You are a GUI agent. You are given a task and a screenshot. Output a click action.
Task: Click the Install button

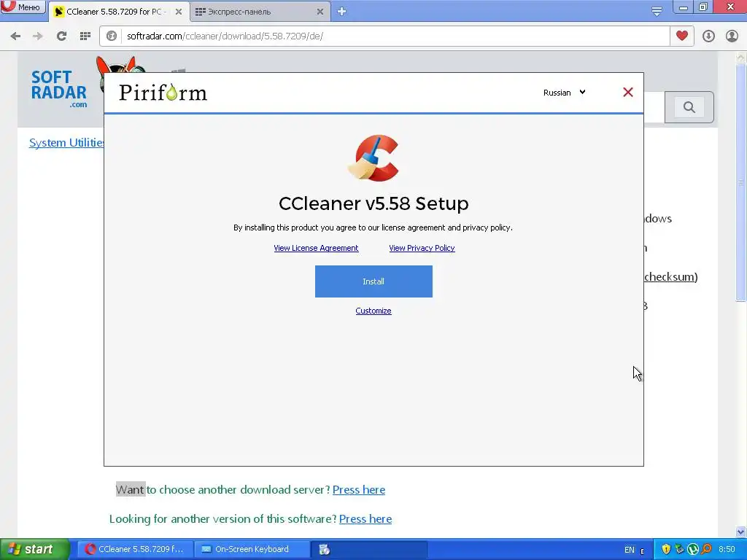373,281
